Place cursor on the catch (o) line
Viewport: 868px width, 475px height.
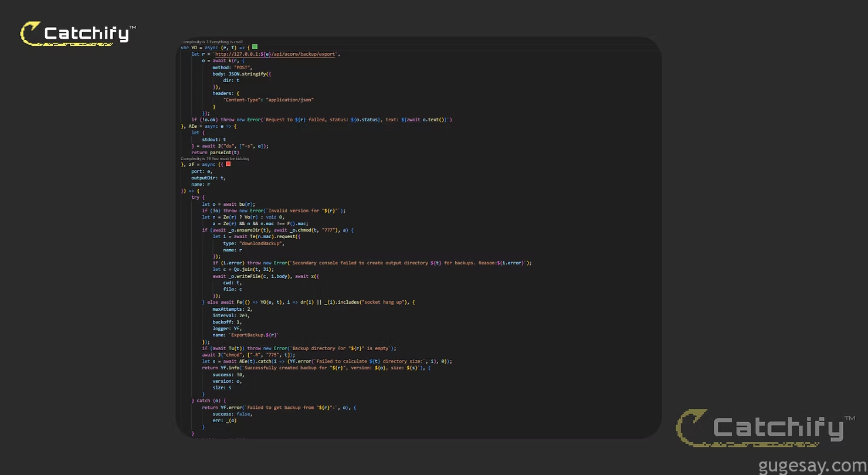(208, 401)
